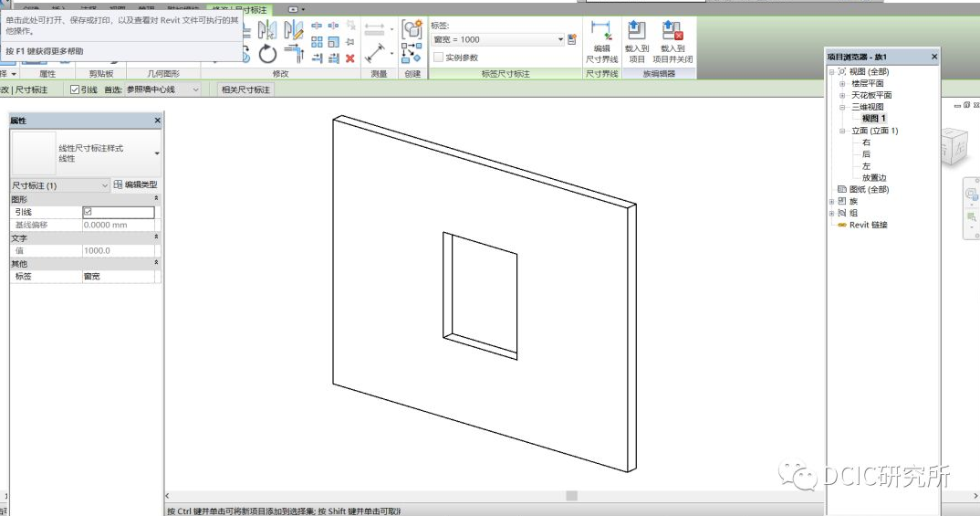This screenshot has height=516, width=980.
Task: Collapse the 立面 (立面 1) tree node
Action: 842,131
